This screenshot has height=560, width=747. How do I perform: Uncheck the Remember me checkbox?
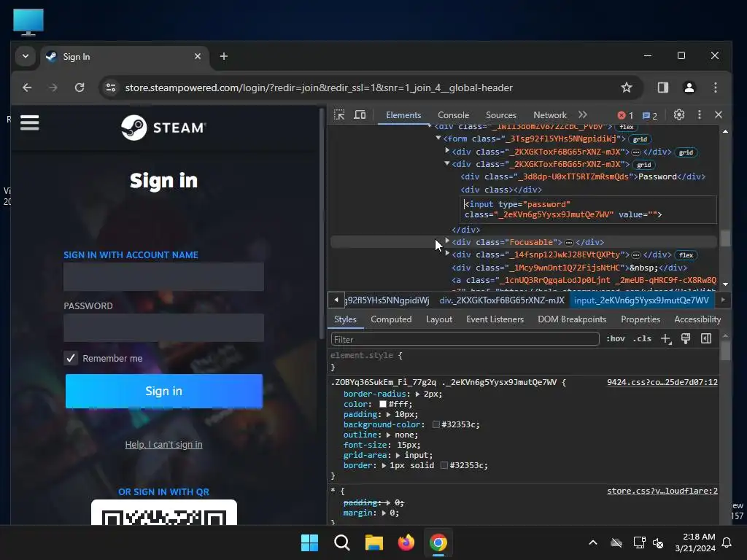71,358
